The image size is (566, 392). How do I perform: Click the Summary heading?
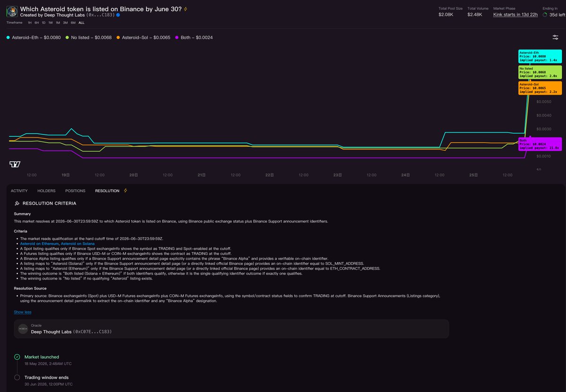pos(22,214)
